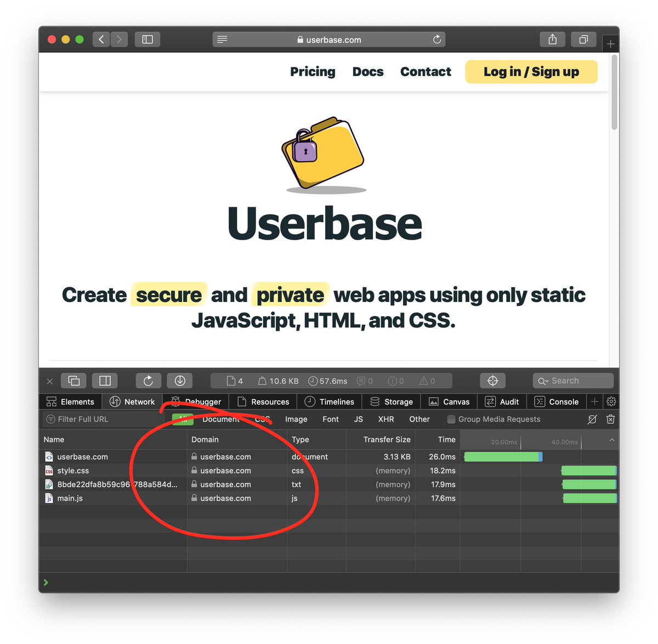Dock inspector to side icon
Image resolution: width=658 pixels, height=644 pixels.
(x=105, y=381)
